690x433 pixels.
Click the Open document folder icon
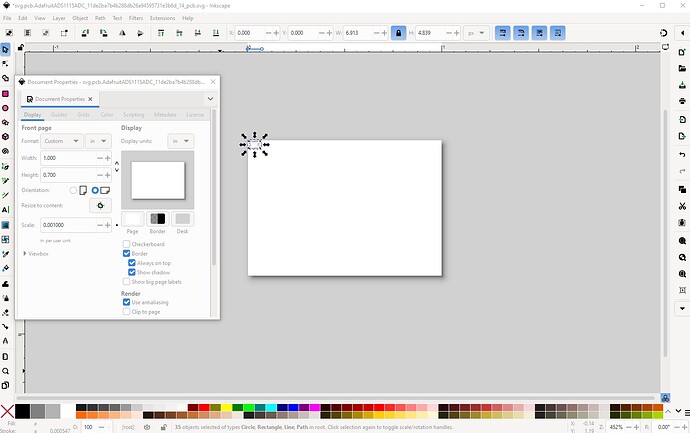[682, 68]
